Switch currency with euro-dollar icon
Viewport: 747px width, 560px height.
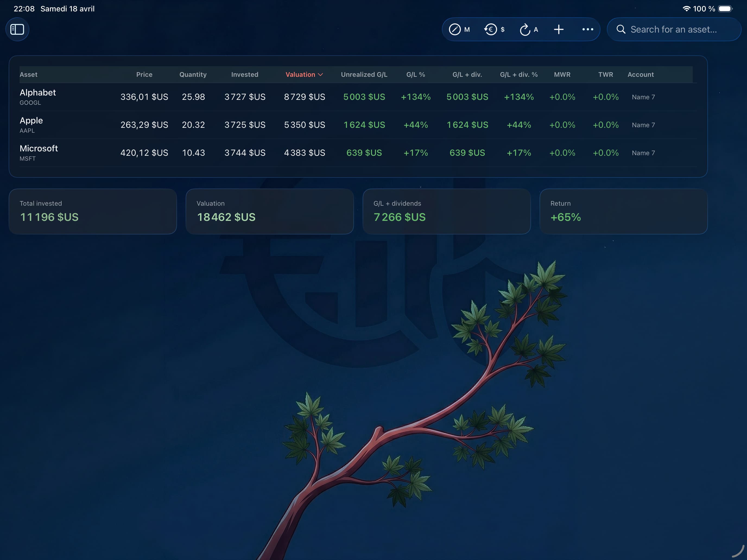pos(491,29)
